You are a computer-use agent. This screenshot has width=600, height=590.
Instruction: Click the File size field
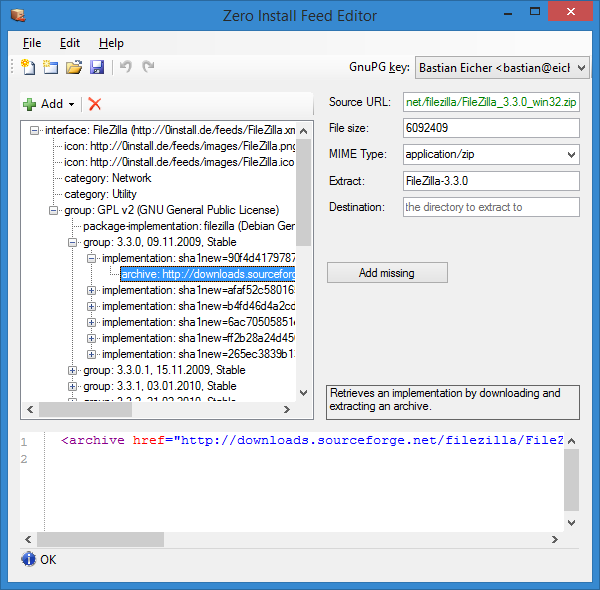491,128
